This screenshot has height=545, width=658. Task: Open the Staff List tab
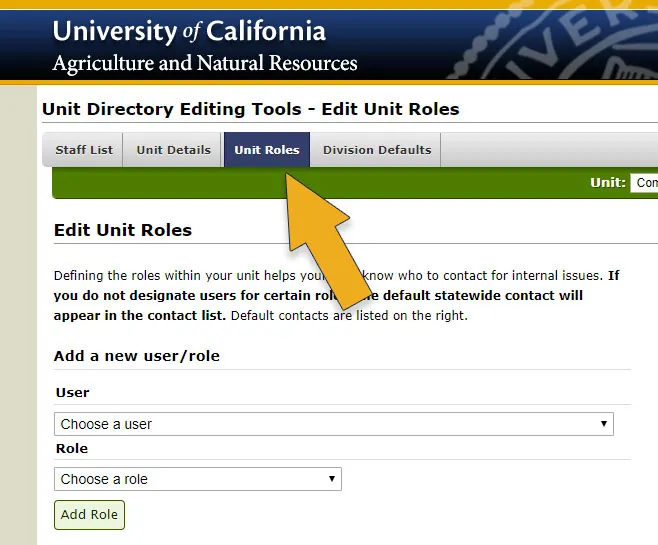point(84,150)
